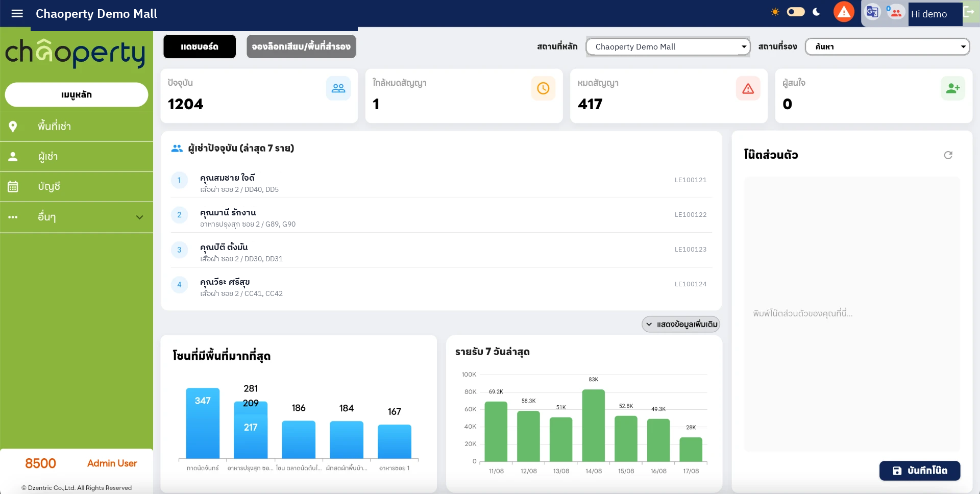The width and height of the screenshot is (980, 494).
Task: Select tenant row คุณปิติ ตั้งมั่น
Action: (x=442, y=251)
